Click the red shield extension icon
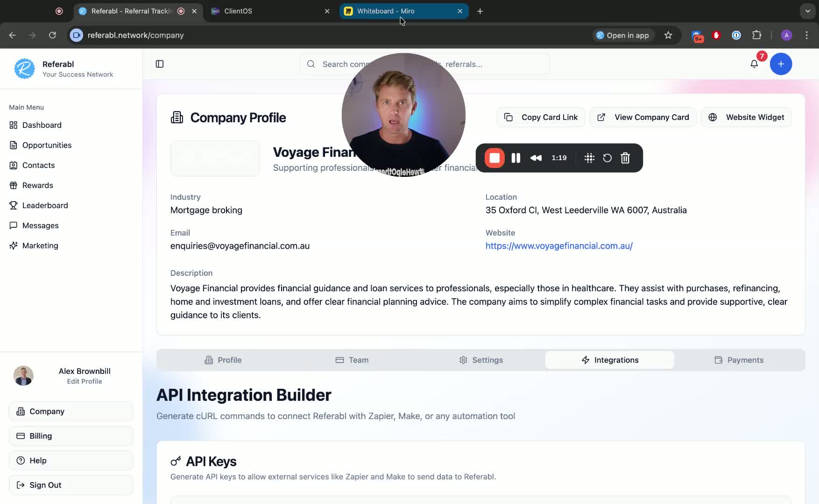819x504 pixels. pyautogui.click(x=716, y=35)
